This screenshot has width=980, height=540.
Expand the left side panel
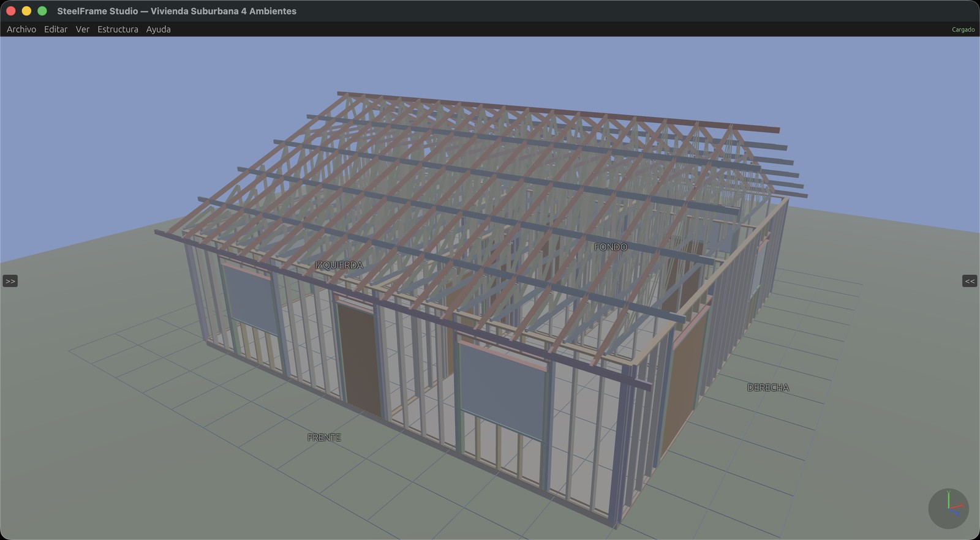point(10,281)
